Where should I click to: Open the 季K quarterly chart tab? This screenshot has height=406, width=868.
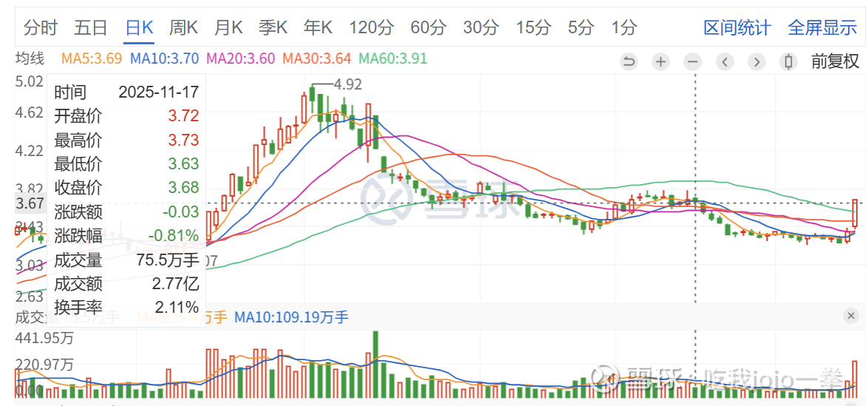coord(273,28)
